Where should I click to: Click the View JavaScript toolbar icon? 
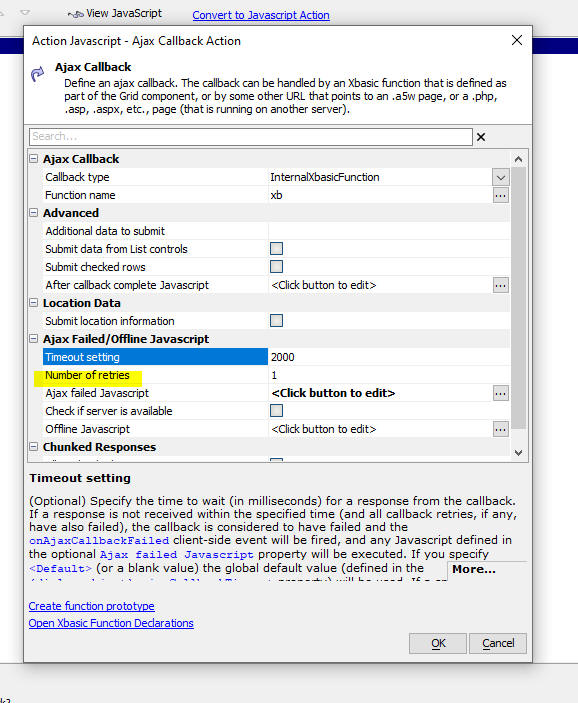[75, 14]
